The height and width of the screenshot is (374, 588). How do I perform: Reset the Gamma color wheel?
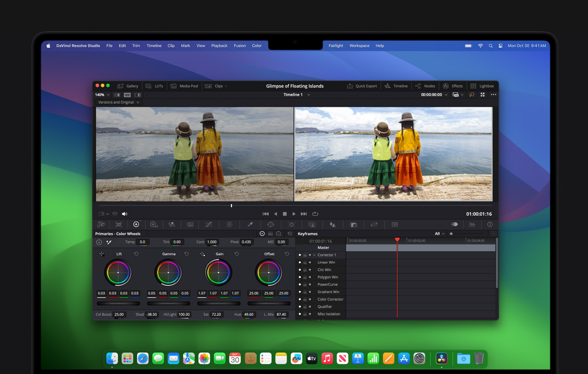coord(187,254)
